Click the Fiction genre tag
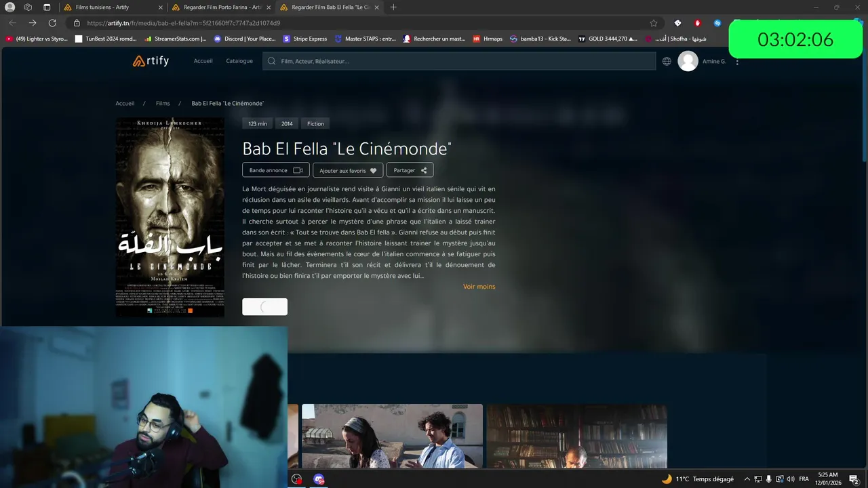868x488 pixels. click(315, 123)
